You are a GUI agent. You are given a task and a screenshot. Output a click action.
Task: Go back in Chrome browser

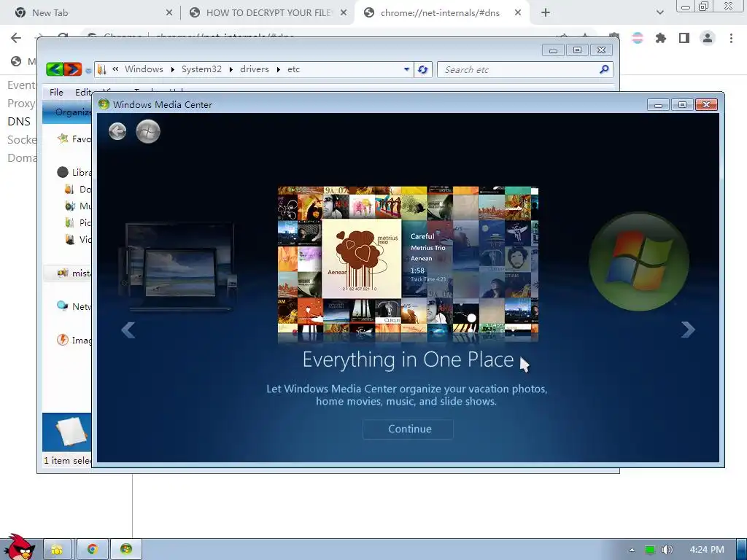(16, 38)
